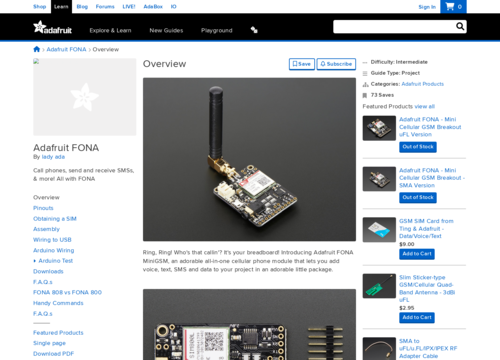Image resolution: width=500 pixels, height=360 pixels.
Task: Click Adafruit FONA breadcrumb link
Action: 66,49
